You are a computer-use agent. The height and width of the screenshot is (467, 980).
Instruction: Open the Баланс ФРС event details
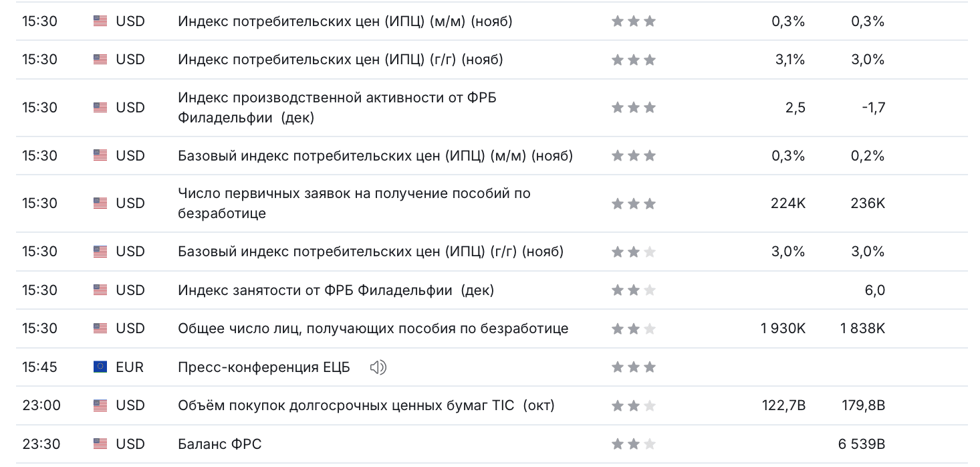[x=219, y=444]
